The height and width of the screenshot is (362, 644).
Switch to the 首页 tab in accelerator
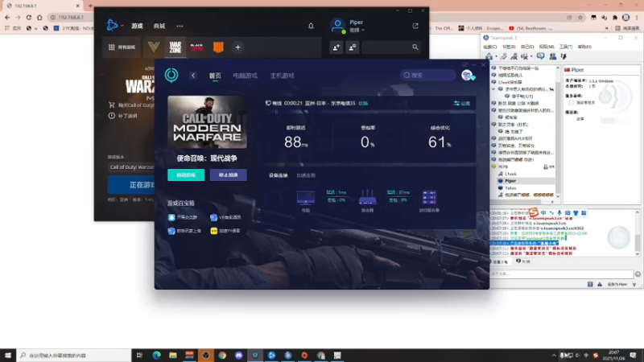[215, 76]
